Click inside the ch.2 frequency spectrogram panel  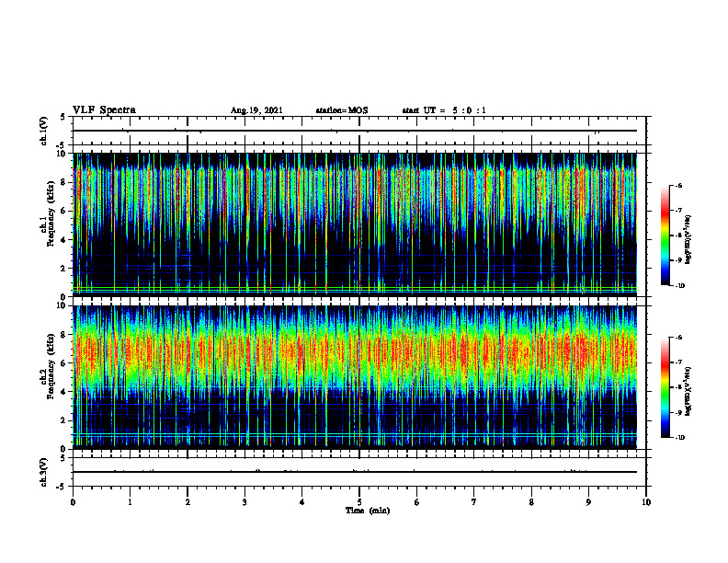[x=355, y=377]
